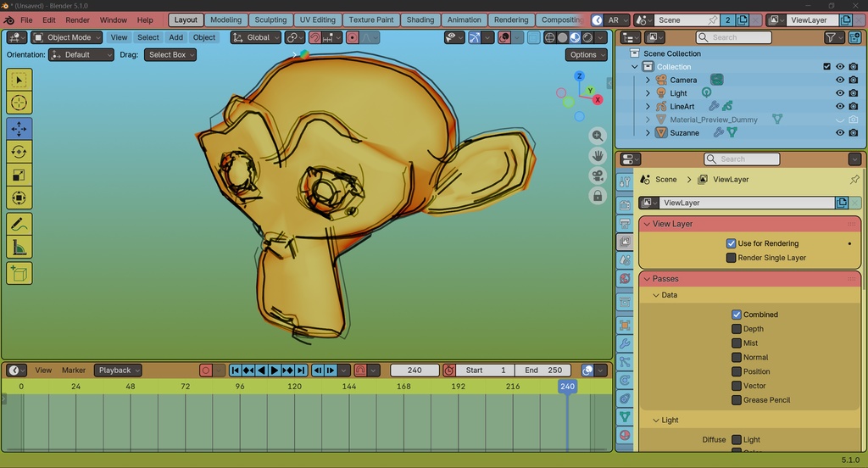Click the viewport zoom magnifier icon
Screen dimensions: 868x468
(598, 136)
